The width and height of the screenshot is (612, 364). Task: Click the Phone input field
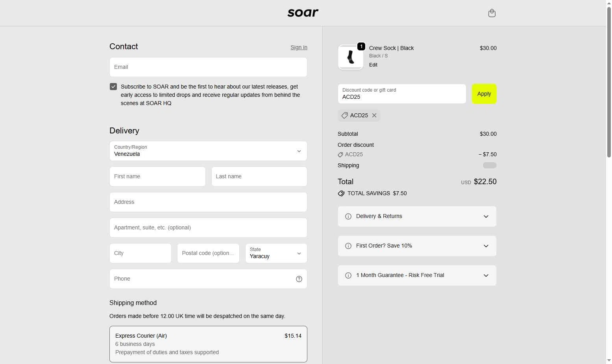(x=208, y=279)
